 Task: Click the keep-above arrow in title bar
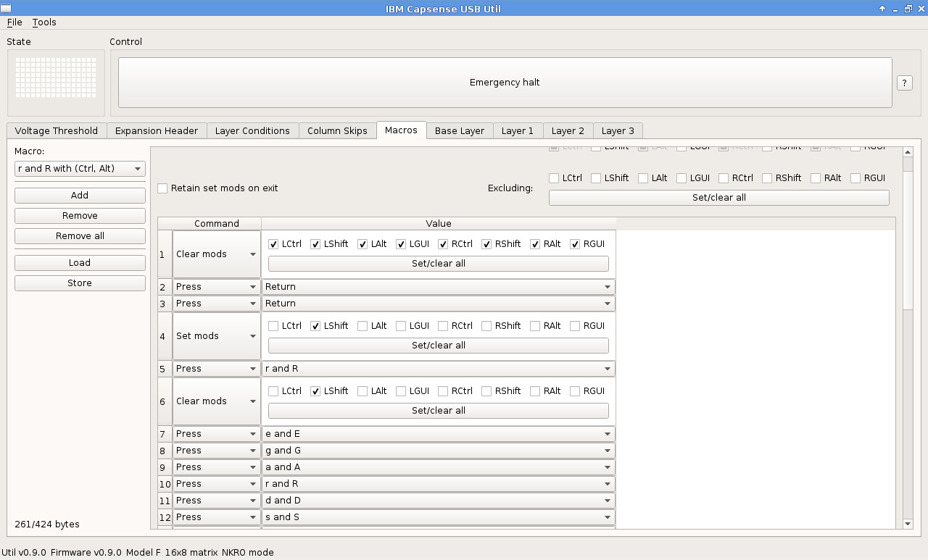pos(882,9)
